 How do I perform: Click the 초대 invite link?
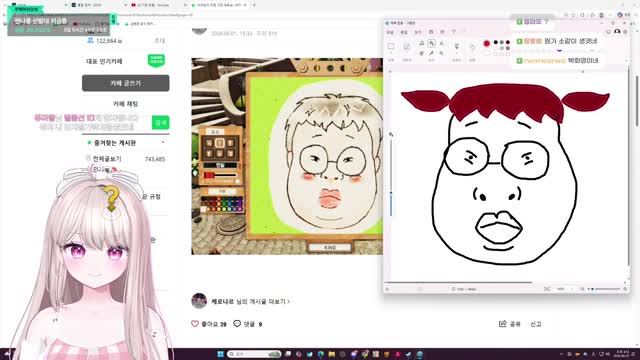(x=160, y=40)
